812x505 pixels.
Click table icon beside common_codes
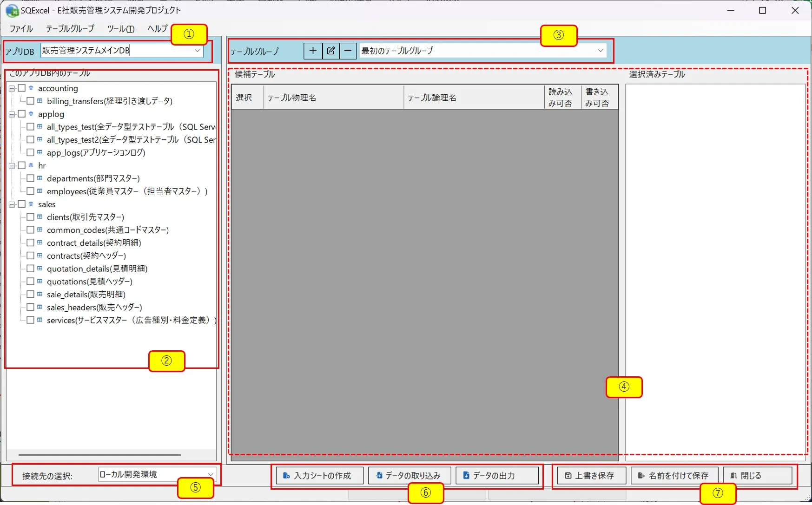click(40, 230)
